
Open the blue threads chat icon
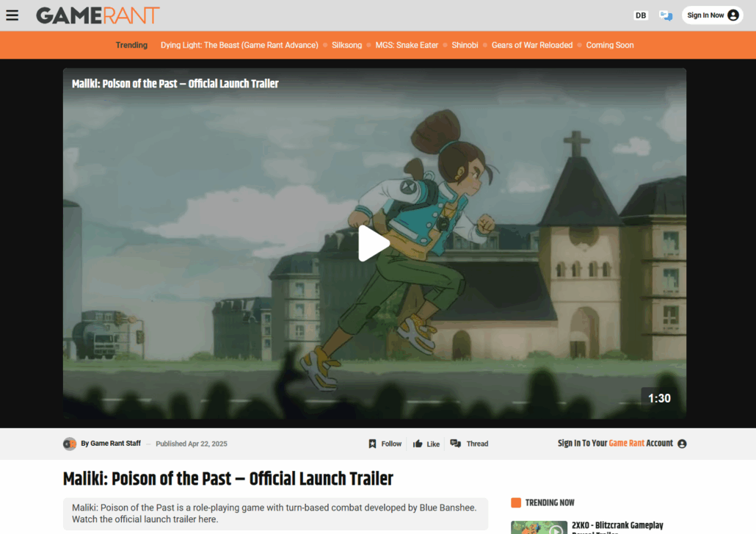[666, 15]
